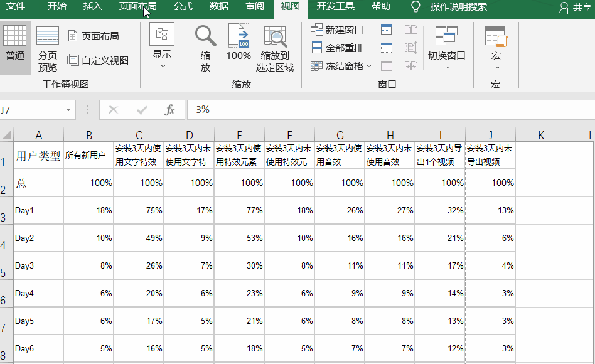This screenshot has height=364, width=595.
Task: Click the Select All corner triangle
Action: pyautogui.click(x=6, y=135)
